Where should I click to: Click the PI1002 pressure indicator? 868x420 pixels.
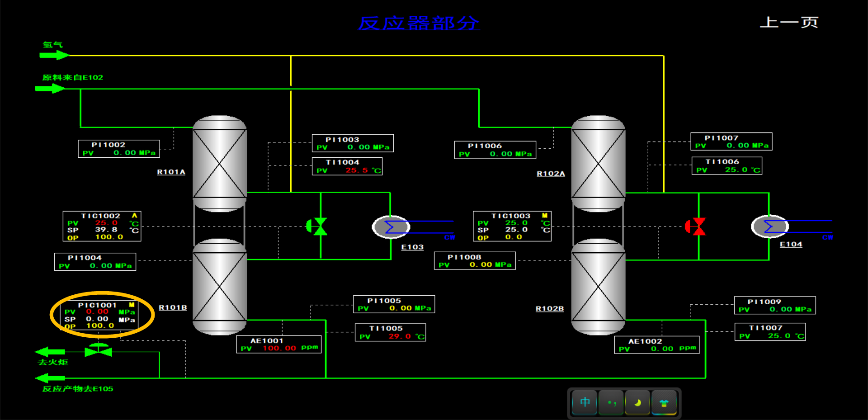pyautogui.click(x=119, y=149)
